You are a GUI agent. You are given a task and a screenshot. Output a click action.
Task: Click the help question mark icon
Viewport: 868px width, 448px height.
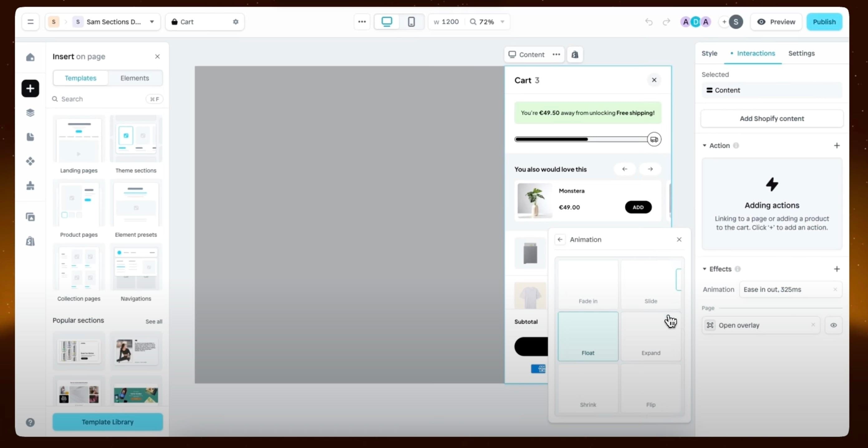pos(30,422)
